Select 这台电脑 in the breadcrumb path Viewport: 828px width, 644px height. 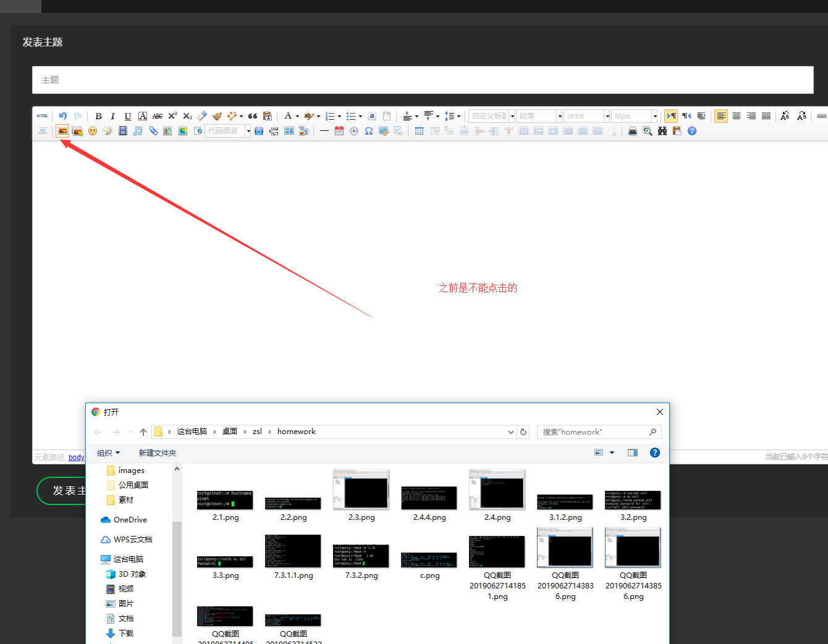point(192,432)
